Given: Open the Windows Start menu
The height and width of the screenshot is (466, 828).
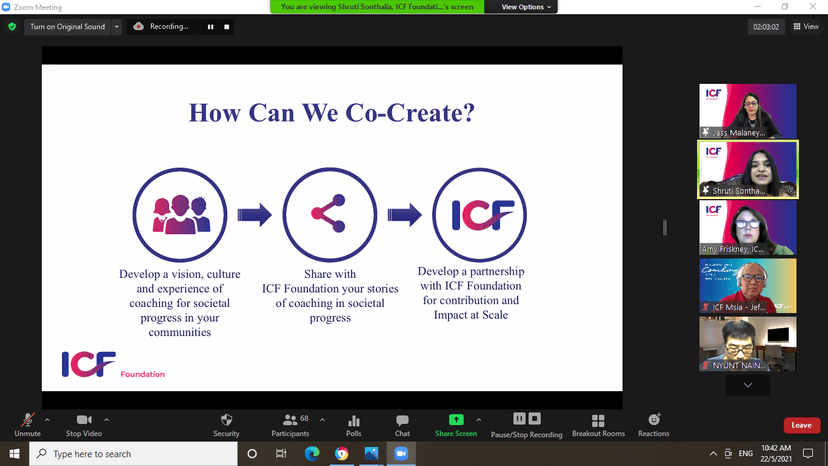Looking at the screenshot, I should (x=14, y=454).
